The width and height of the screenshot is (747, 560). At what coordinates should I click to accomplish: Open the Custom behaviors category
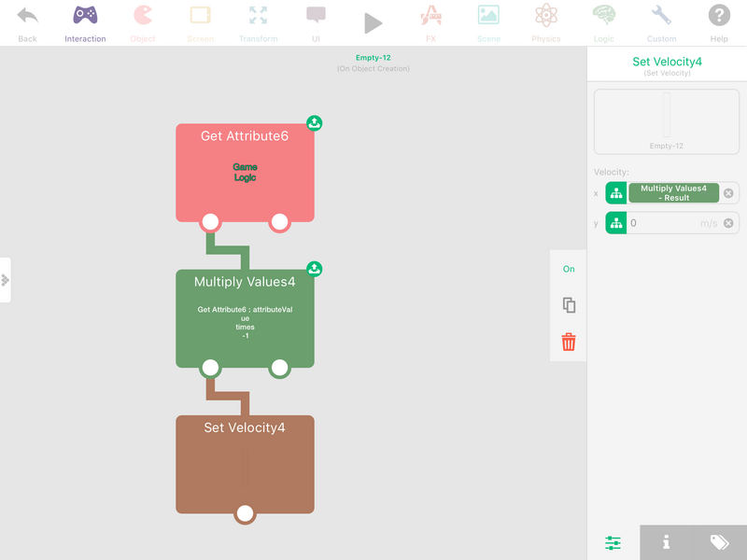(x=661, y=22)
